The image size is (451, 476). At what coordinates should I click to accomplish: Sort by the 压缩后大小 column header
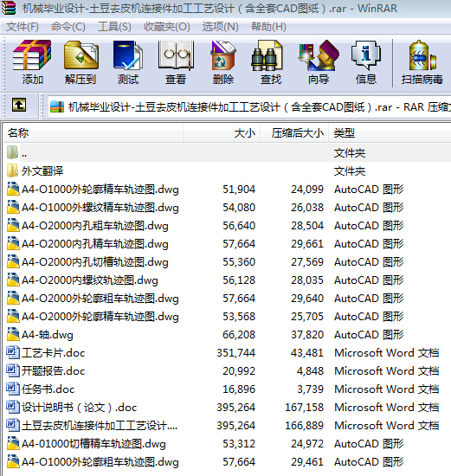click(294, 133)
